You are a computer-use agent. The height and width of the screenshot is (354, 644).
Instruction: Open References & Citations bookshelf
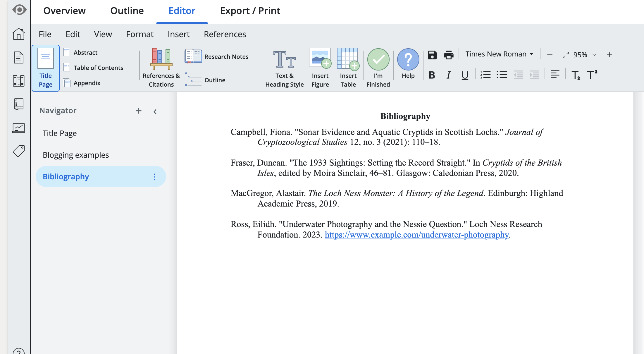click(161, 68)
